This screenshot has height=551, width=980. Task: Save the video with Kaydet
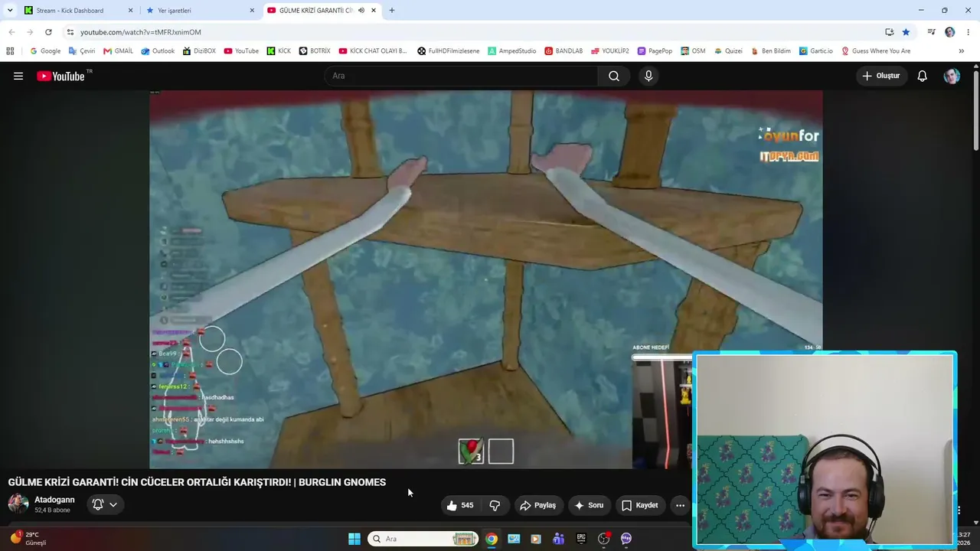point(640,505)
